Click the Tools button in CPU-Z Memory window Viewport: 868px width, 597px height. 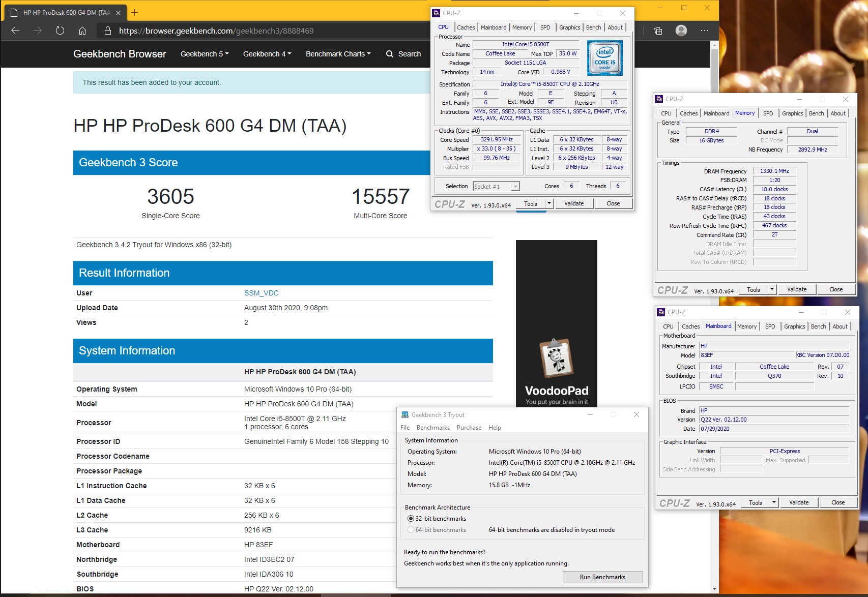754,289
